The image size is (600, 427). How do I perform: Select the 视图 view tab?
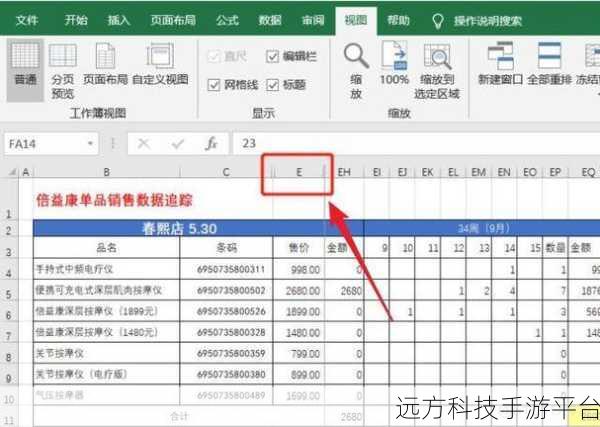[356, 20]
